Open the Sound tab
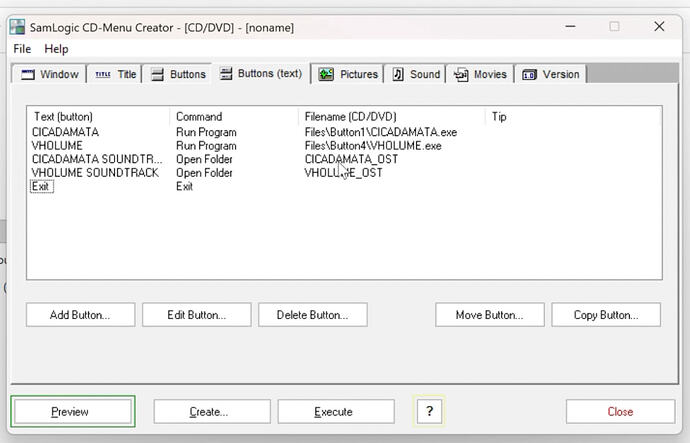The width and height of the screenshot is (690, 443). [415, 74]
